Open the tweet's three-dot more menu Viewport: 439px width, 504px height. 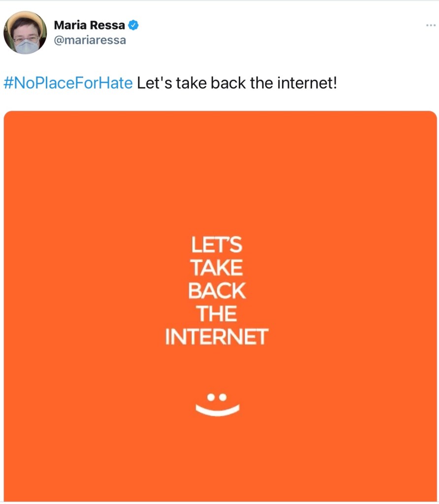[431, 26]
